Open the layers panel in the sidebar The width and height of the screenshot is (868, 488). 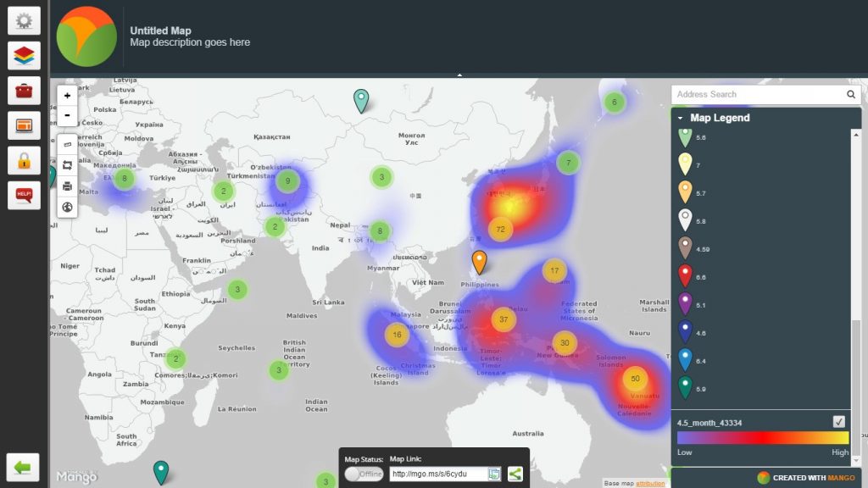point(23,54)
